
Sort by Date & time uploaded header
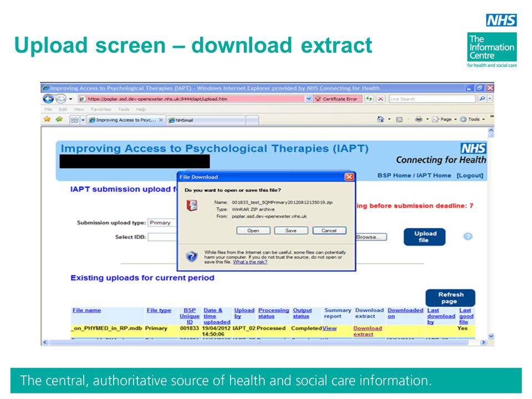[x=217, y=316]
